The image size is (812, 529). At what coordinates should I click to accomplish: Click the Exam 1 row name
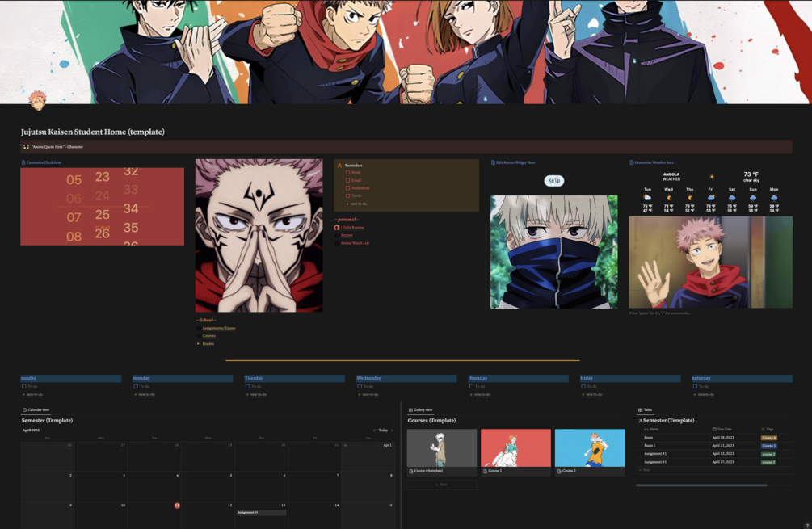[650, 446]
